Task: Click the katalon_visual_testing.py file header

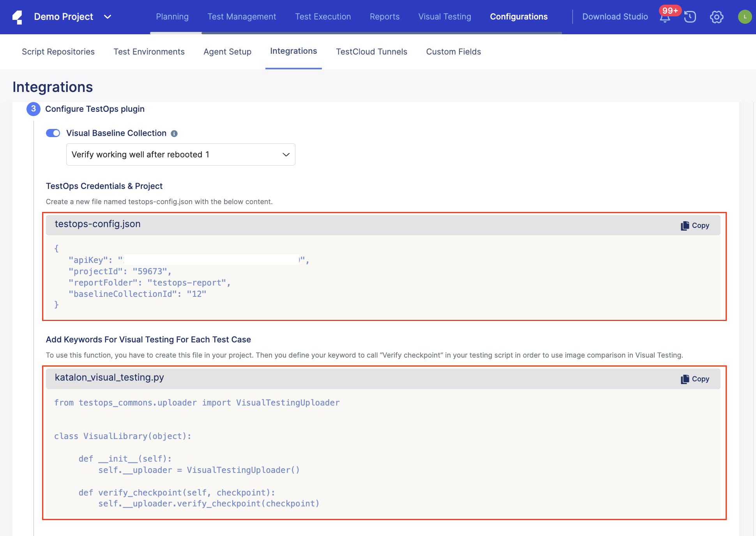Action: pos(383,379)
